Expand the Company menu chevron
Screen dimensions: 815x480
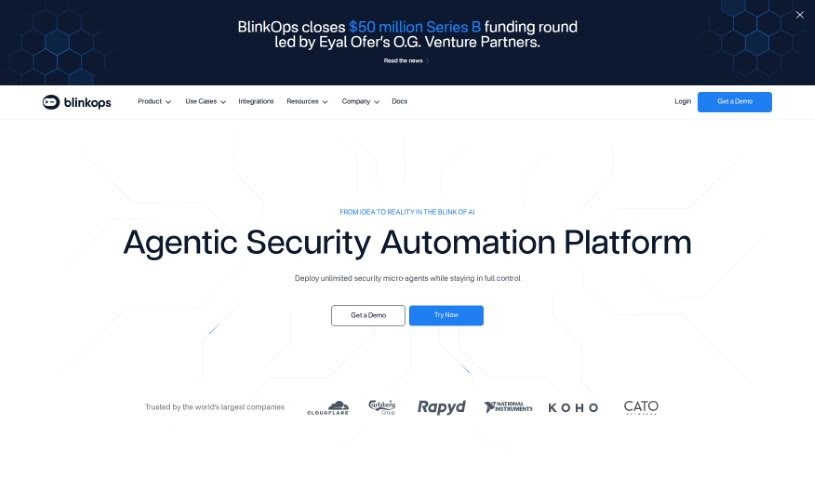377,102
